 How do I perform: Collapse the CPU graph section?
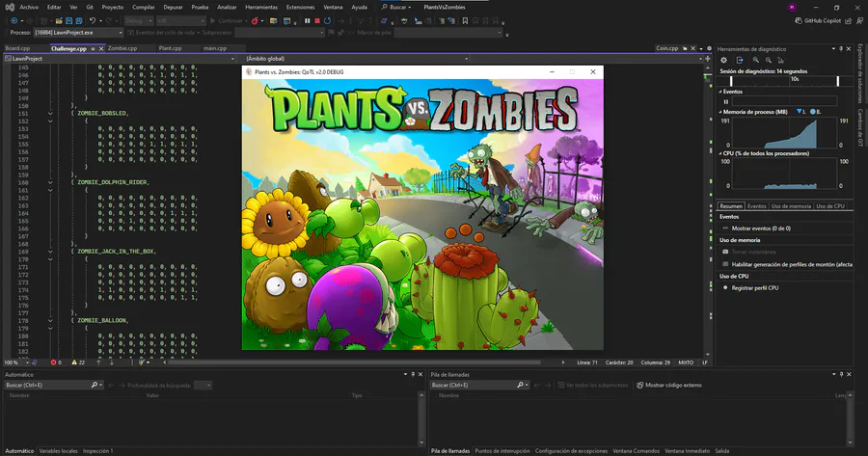tap(720, 153)
